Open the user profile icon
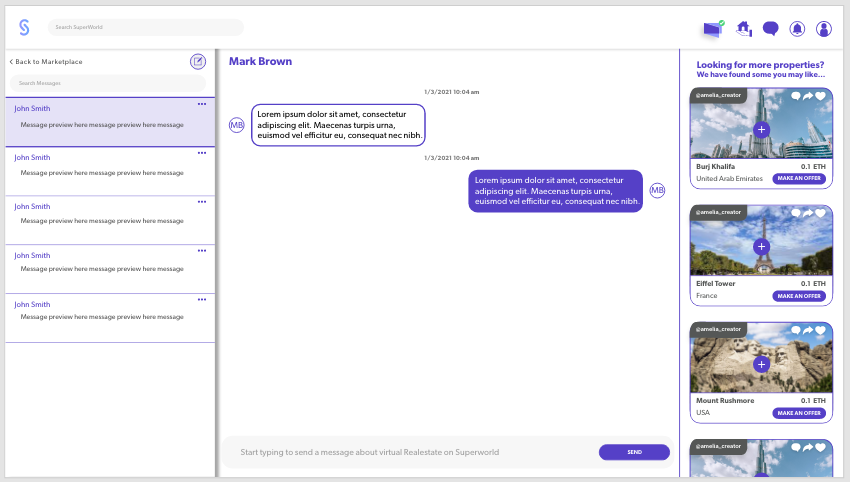Viewport: 850px width, 482px height. (823, 28)
